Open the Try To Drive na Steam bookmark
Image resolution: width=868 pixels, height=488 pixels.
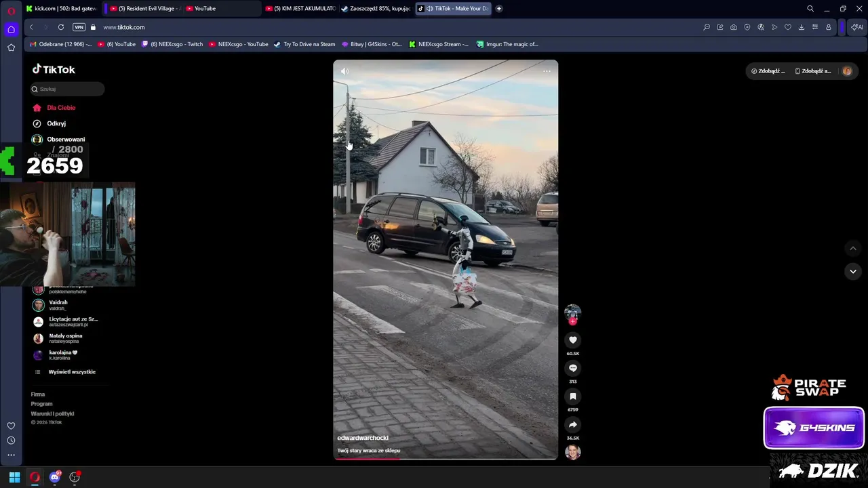304,44
